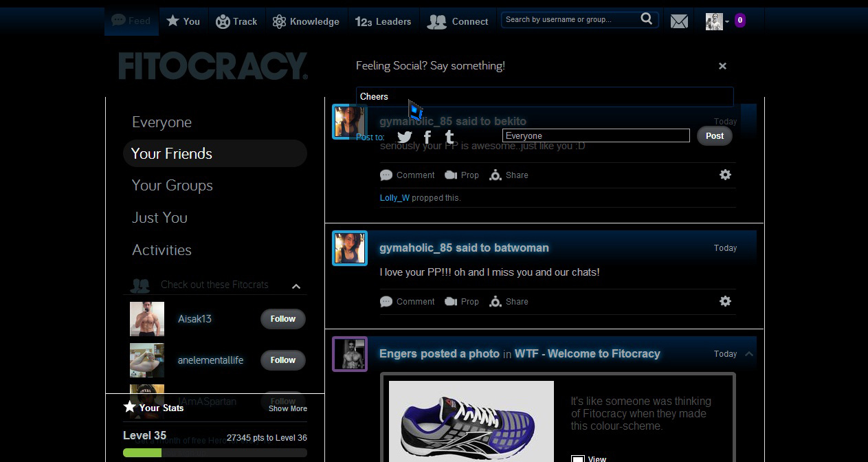The width and height of the screenshot is (868, 462).
Task: Open the Connect tab
Action: click(x=458, y=21)
